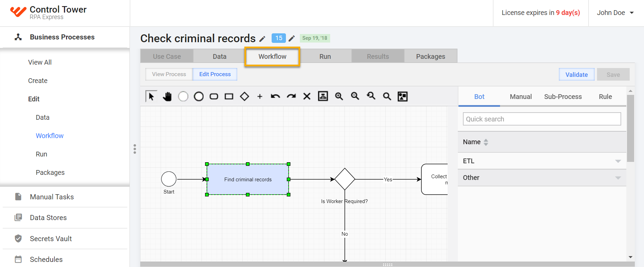The image size is (644, 267).
Task: Select the pointer arrow tool
Action: 151,97
